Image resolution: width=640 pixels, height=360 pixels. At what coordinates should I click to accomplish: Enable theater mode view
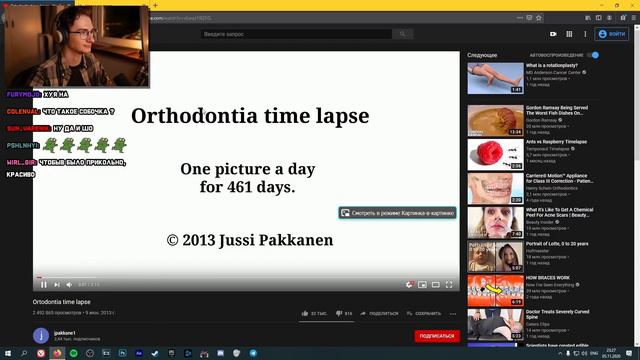click(436, 284)
